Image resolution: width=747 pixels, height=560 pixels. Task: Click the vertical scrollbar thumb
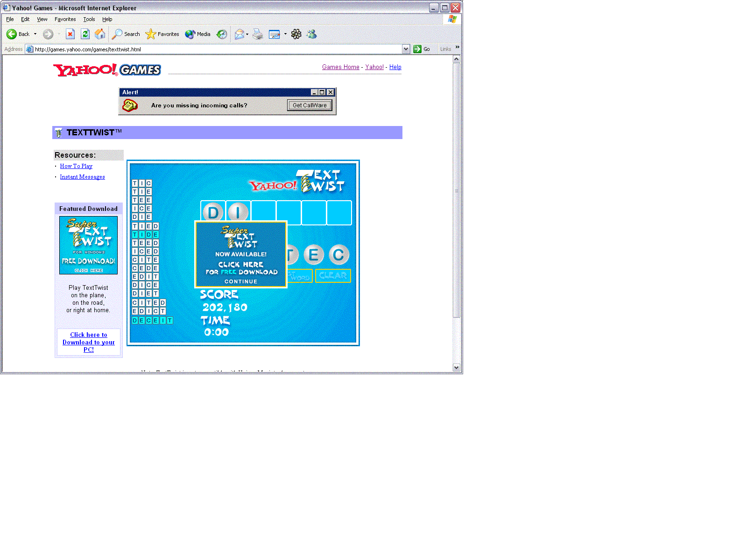click(457, 190)
